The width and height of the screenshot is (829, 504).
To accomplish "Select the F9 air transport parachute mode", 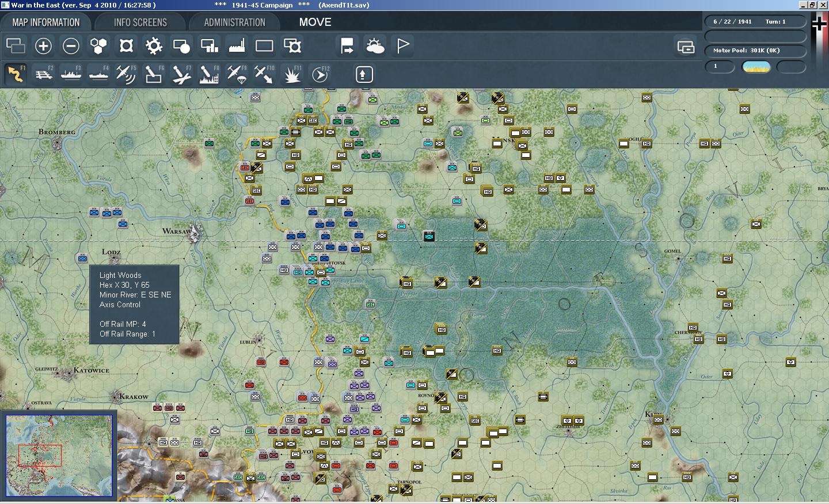I will 237,74.
